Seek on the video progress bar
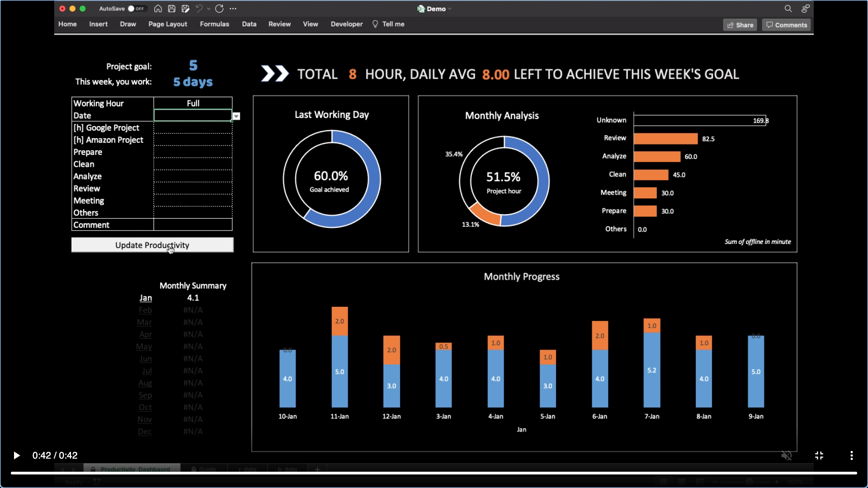 (x=434, y=473)
